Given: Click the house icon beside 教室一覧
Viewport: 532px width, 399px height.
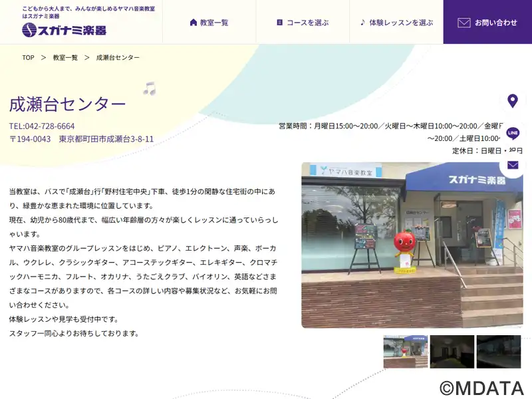Looking at the screenshot, I should pos(194,23).
